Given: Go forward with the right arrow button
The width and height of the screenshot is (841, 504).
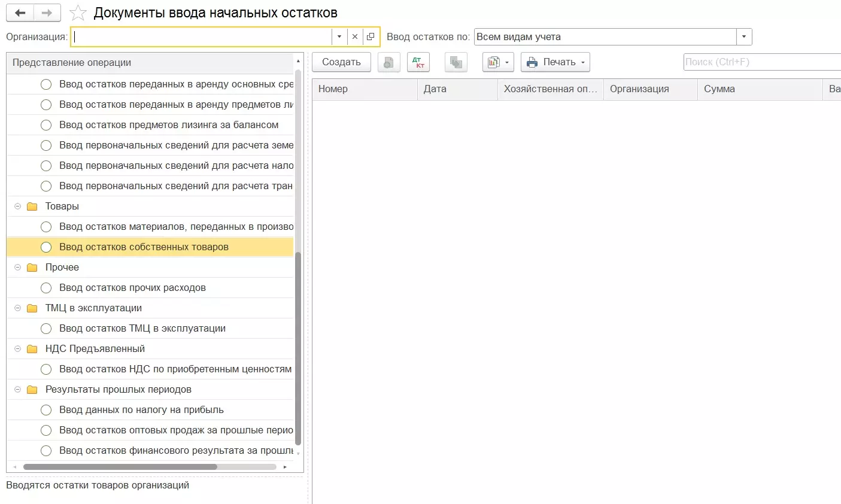Looking at the screenshot, I should (47, 13).
